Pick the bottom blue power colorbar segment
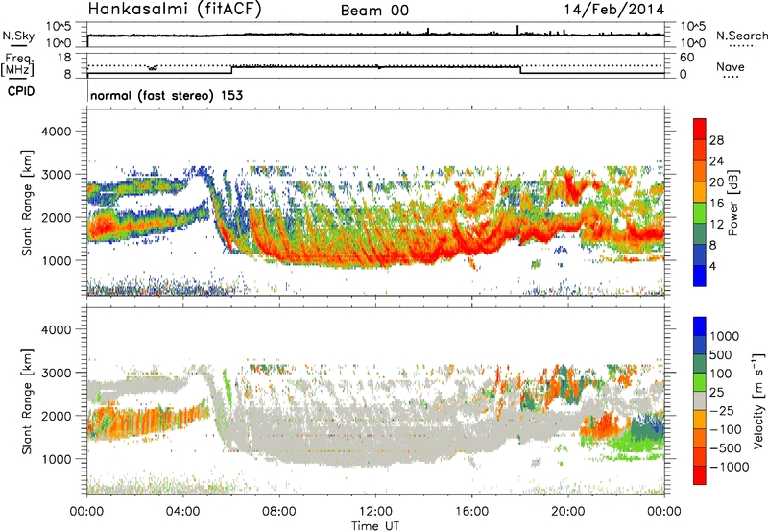This screenshot has width=768, height=532. [700, 276]
